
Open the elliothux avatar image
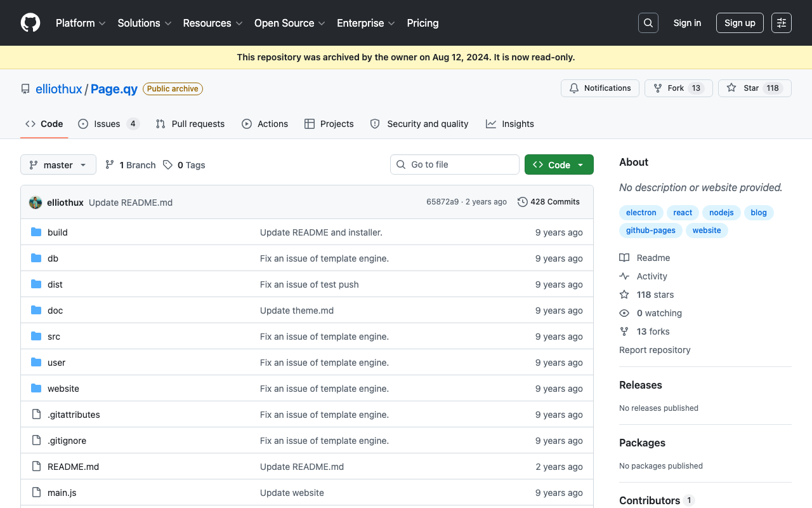coord(36,202)
